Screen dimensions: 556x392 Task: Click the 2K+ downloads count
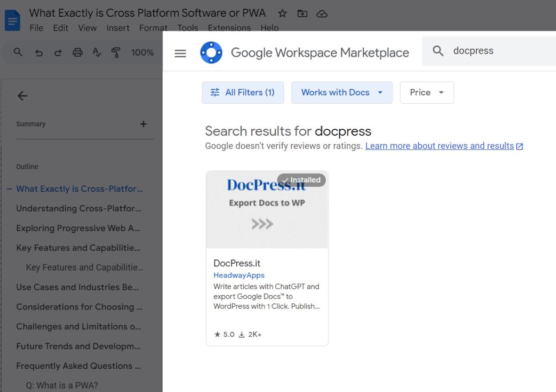click(250, 335)
